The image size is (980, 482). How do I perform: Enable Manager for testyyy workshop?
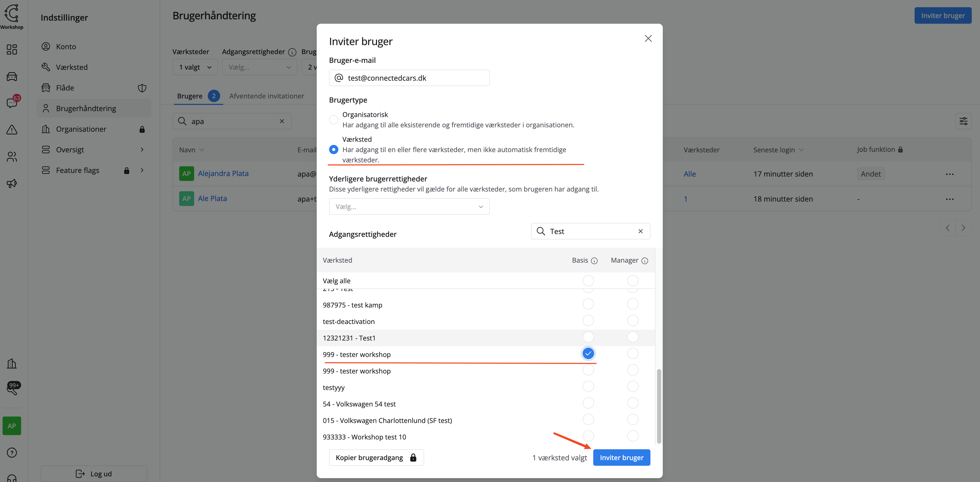(632, 386)
